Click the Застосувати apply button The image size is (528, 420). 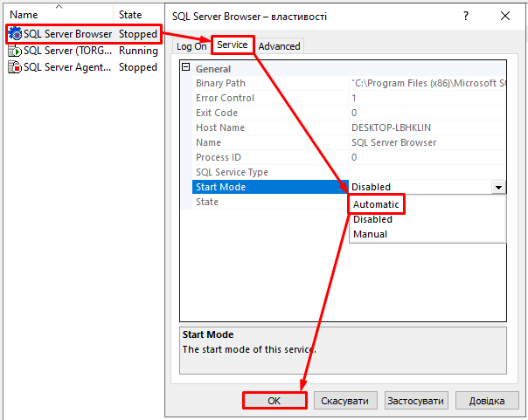click(416, 401)
